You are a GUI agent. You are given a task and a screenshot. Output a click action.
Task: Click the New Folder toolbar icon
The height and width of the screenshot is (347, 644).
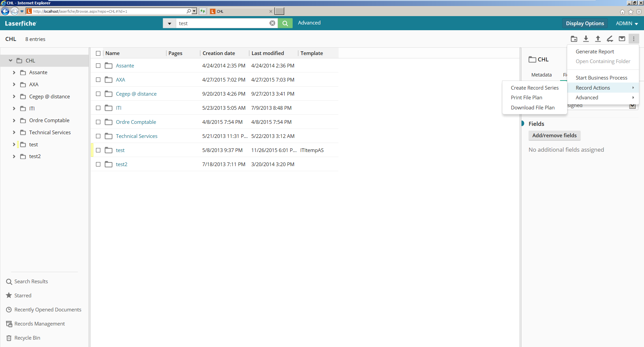click(574, 39)
